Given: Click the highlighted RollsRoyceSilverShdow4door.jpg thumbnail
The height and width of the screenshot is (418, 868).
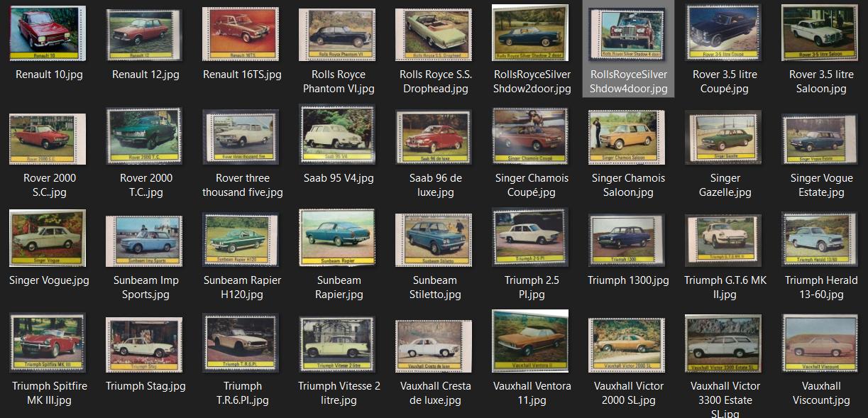Looking at the screenshot, I should tap(628, 35).
